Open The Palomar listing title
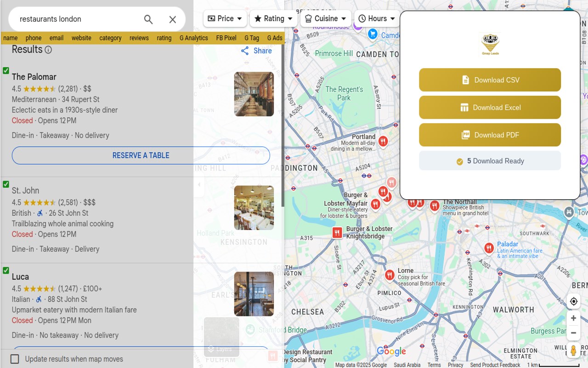 (x=34, y=77)
